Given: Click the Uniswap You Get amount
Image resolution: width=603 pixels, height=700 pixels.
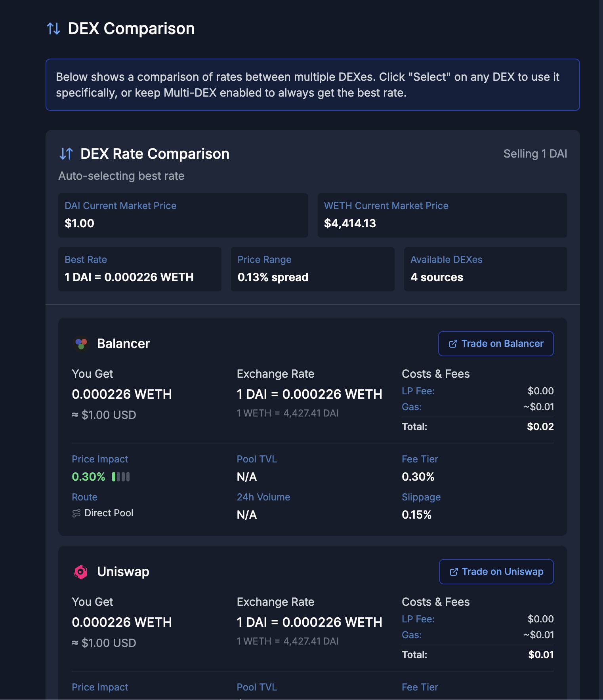Looking at the screenshot, I should (122, 622).
